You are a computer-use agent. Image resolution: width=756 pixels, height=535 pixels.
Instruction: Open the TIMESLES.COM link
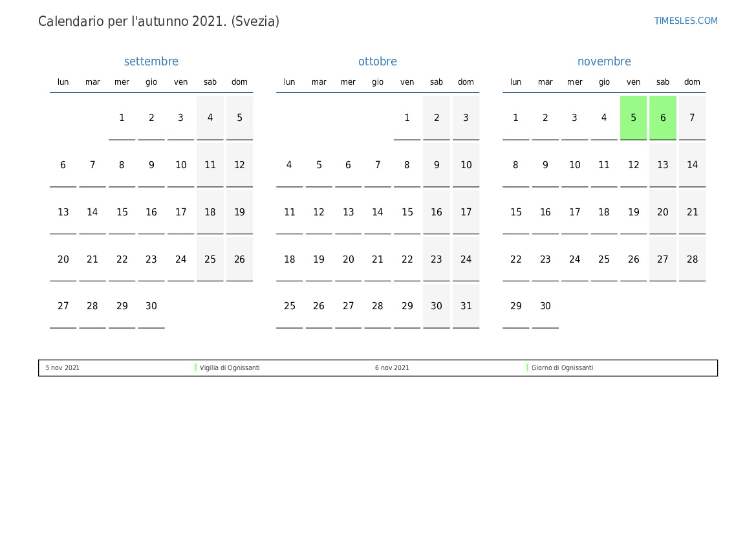[x=686, y=21]
